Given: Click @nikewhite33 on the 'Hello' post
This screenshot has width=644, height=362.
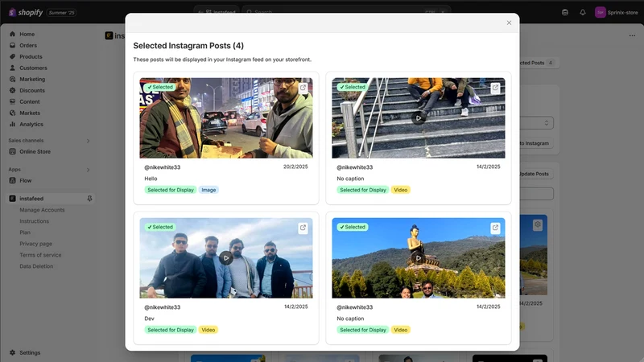Looking at the screenshot, I should (x=163, y=167).
